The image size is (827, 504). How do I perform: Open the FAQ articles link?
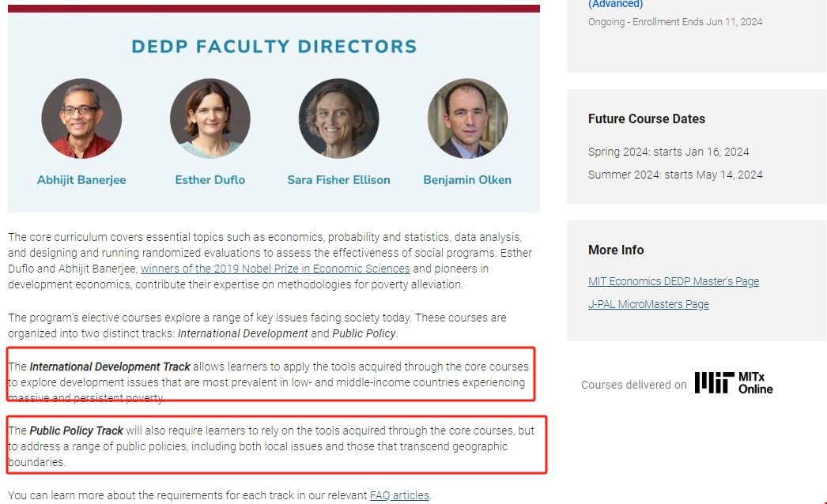pos(399,495)
